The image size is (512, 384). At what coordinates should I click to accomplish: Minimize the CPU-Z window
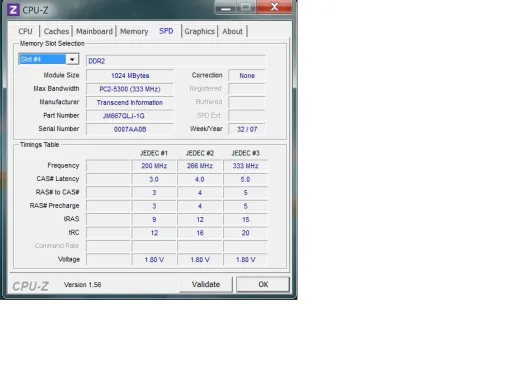pos(226,7)
